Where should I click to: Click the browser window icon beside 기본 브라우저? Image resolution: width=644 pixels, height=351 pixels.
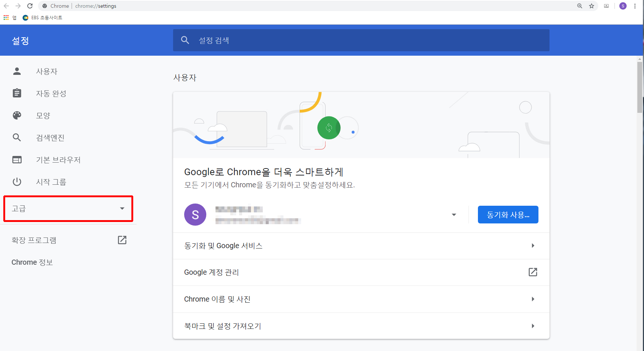click(17, 160)
